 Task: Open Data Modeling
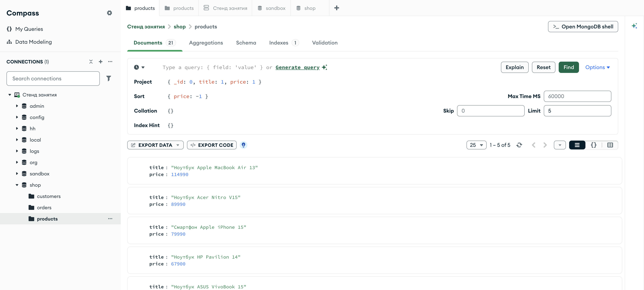(x=33, y=42)
